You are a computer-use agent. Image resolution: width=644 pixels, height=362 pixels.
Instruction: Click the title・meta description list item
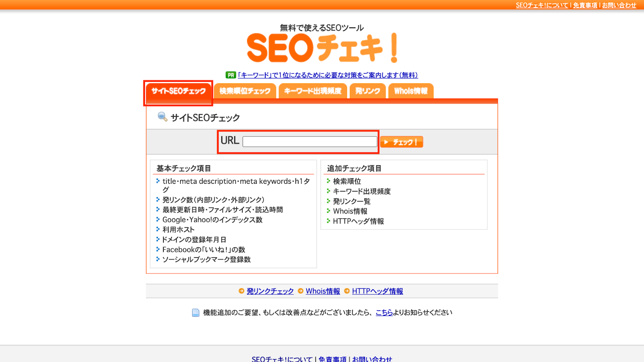pyautogui.click(x=236, y=185)
